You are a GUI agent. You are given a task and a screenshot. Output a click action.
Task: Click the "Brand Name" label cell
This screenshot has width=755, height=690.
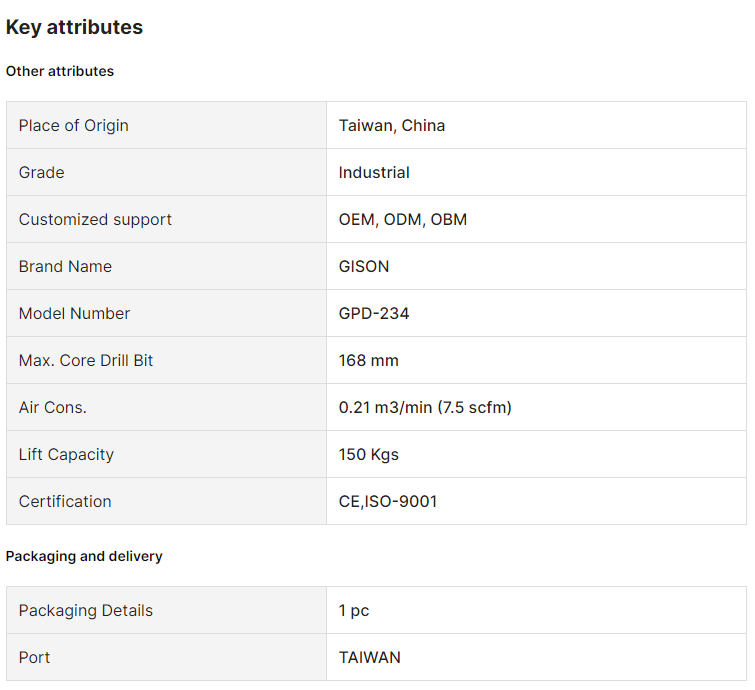point(65,266)
